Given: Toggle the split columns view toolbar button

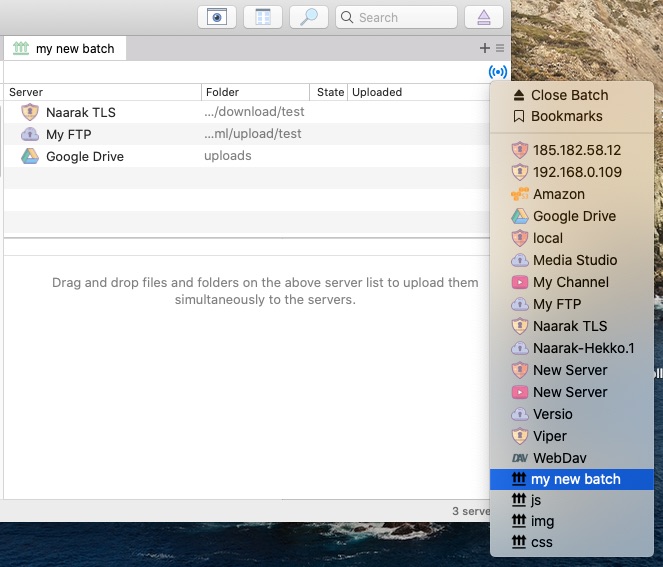Looking at the screenshot, I should click(263, 17).
